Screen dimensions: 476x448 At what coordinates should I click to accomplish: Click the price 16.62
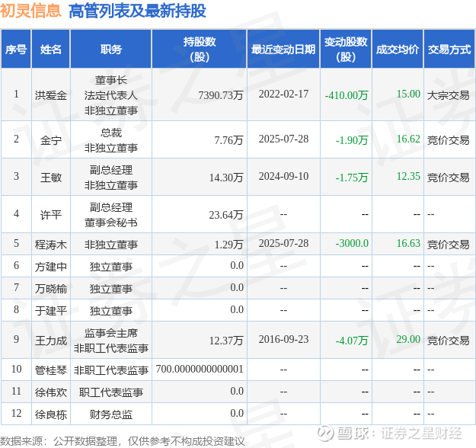pyautogui.click(x=408, y=139)
